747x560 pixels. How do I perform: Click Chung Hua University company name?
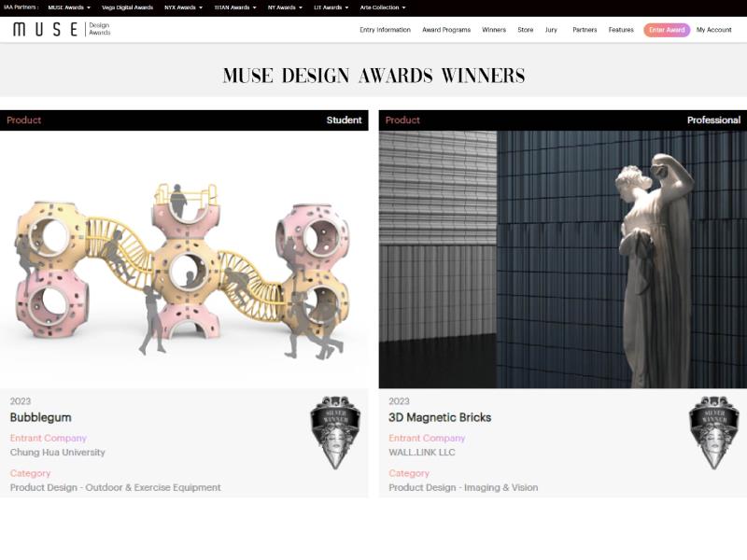pos(58,453)
